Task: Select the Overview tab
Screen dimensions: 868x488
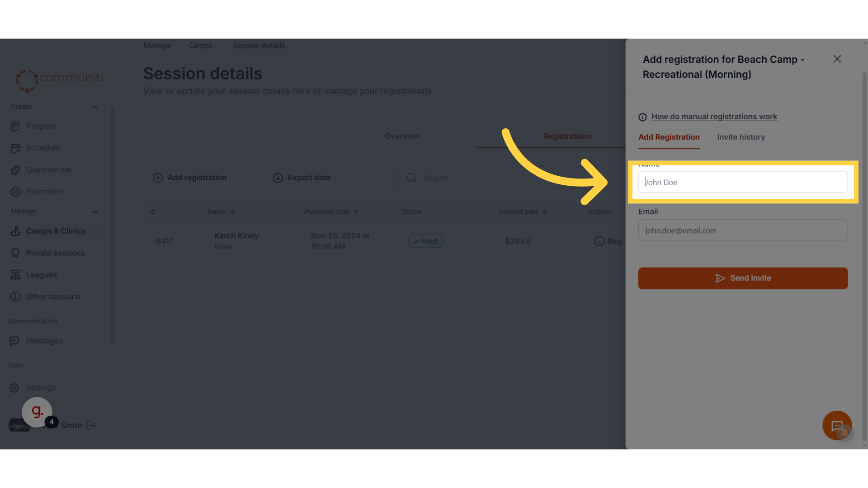Action: [402, 136]
